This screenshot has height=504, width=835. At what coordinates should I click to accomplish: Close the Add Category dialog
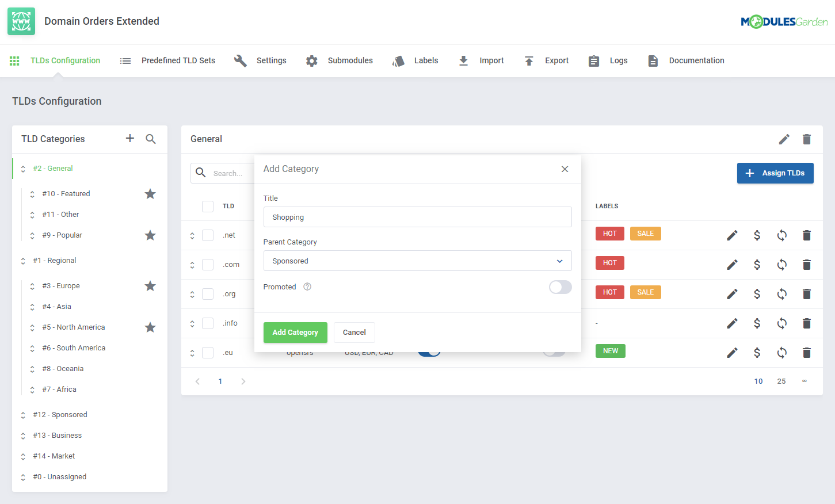click(x=565, y=169)
